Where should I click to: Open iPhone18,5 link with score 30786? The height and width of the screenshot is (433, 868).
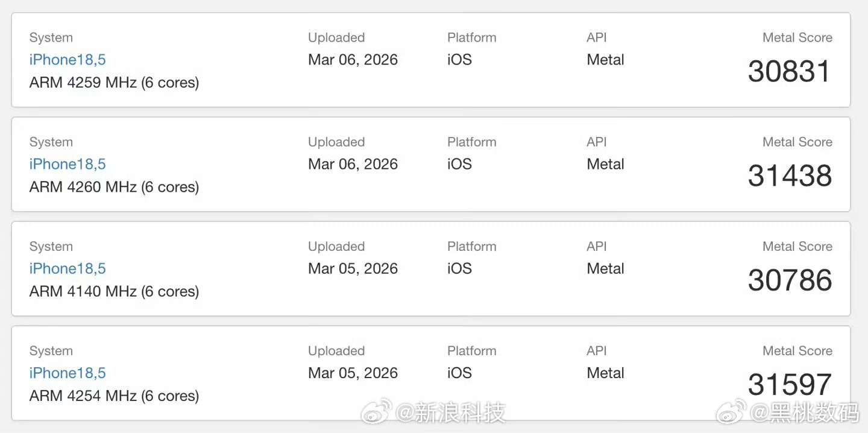tap(68, 268)
